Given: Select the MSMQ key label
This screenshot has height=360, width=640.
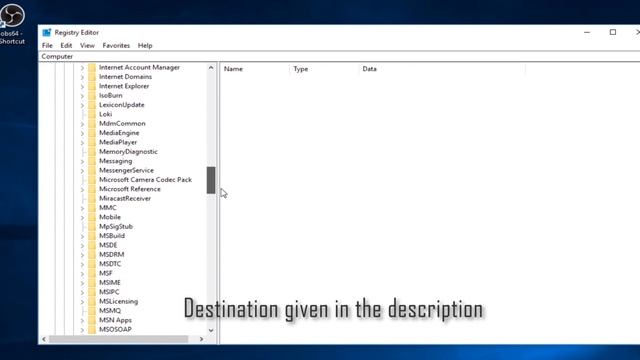Looking at the screenshot, I should tap(110, 311).
